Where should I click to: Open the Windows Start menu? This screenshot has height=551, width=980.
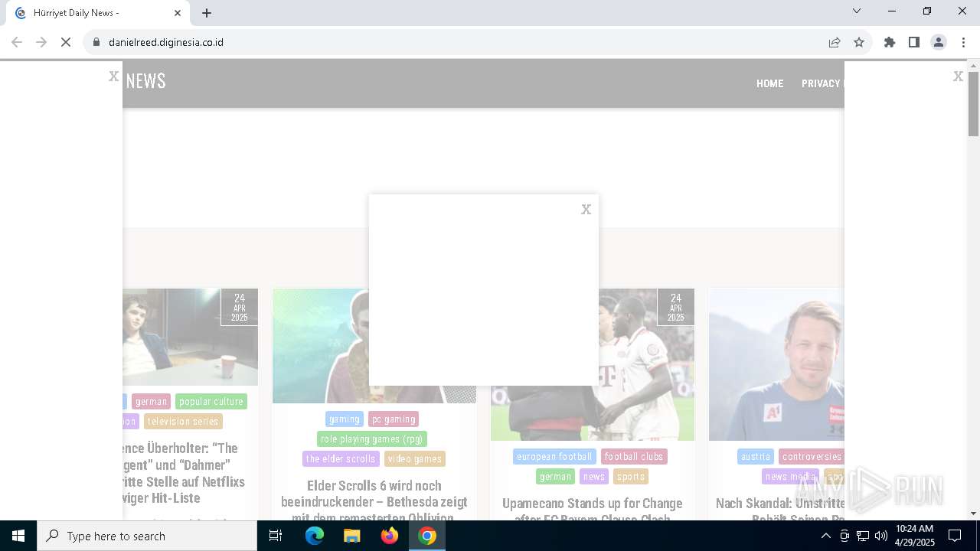click(x=18, y=536)
